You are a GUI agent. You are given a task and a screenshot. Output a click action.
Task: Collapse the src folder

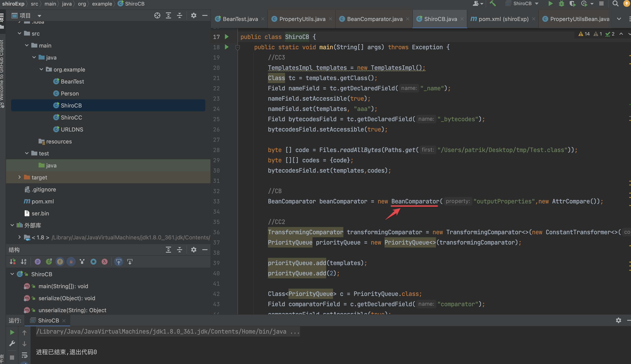20,33
